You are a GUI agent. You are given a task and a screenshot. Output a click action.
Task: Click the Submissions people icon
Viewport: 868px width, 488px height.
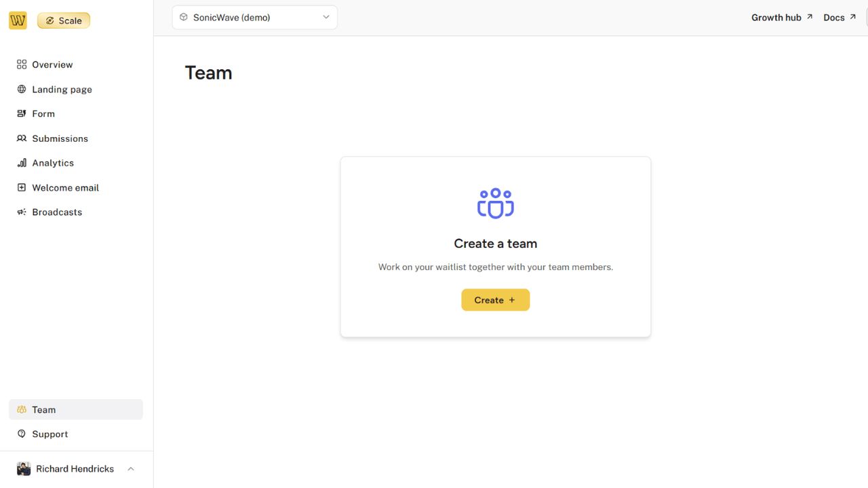click(21, 138)
